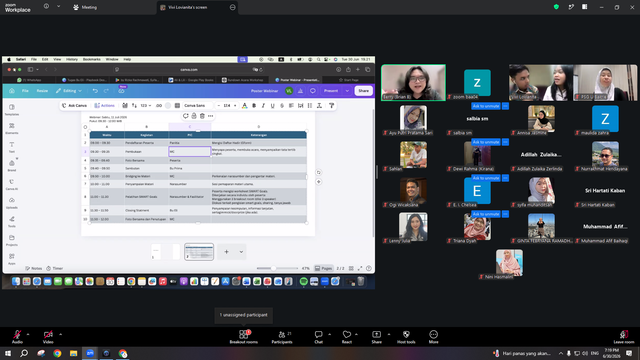Click the Canva home icon
Viewport: 640px width, 360px height.
click(x=12, y=91)
